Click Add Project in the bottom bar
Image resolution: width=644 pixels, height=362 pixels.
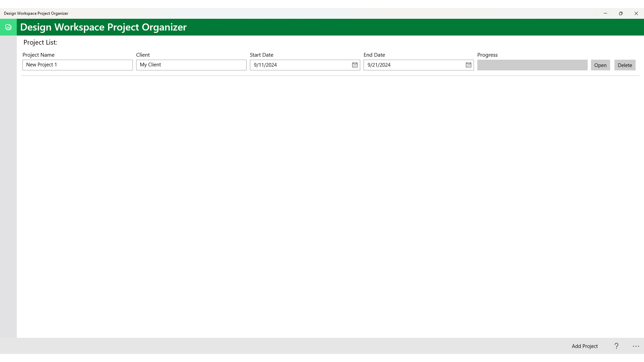(x=585, y=346)
